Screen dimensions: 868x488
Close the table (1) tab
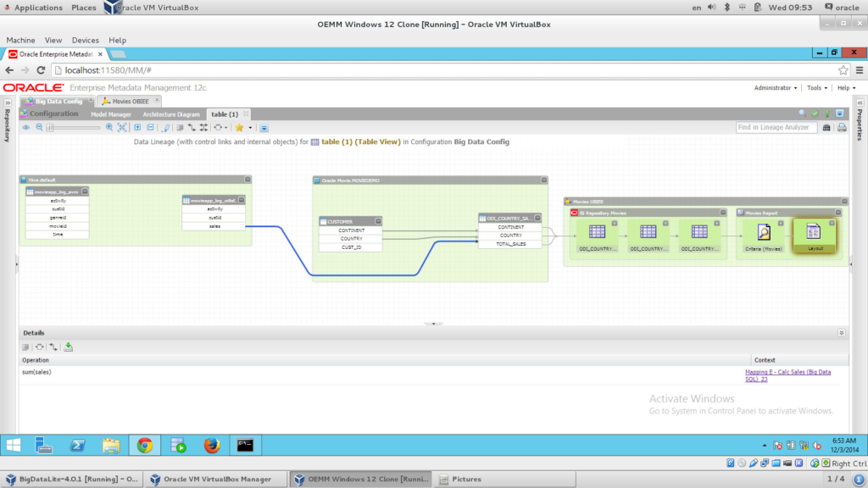point(246,114)
